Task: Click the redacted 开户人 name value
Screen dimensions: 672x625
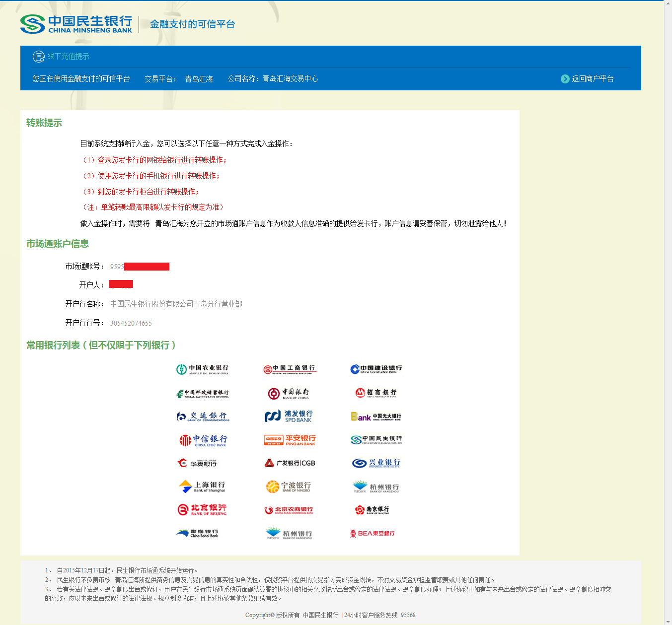Action: coord(121,284)
